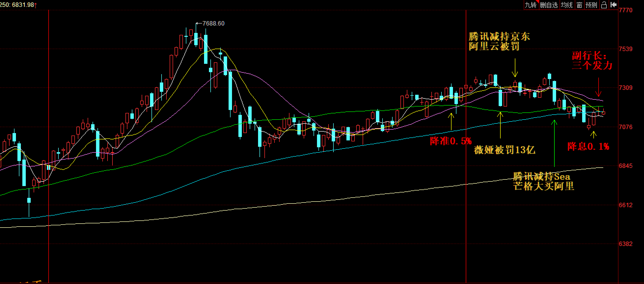Click the collapse-left arrow icon
644x284 pixels.
614,5
